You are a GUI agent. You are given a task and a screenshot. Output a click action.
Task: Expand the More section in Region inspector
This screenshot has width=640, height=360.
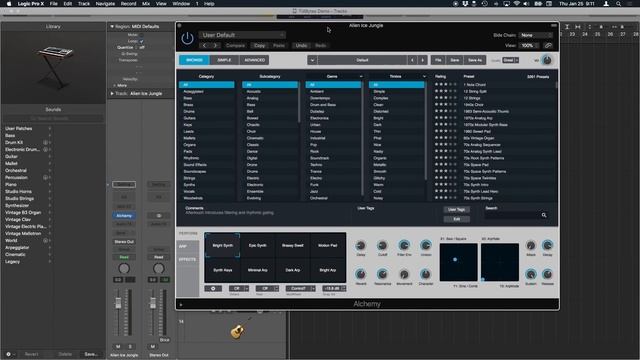click(115, 86)
